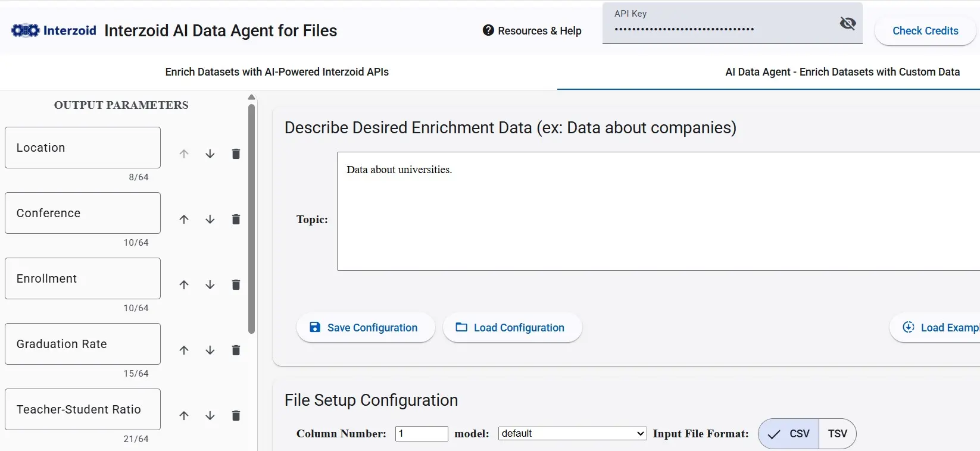The width and height of the screenshot is (980, 451).
Task: Delete the Teacher-Student Ratio parameter
Action: (x=236, y=416)
